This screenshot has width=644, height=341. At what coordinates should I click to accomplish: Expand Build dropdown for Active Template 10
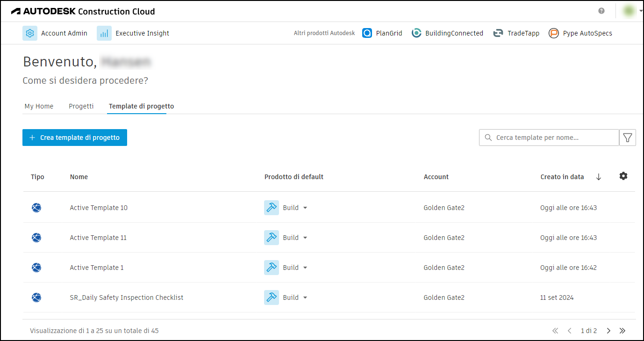[305, 208]
